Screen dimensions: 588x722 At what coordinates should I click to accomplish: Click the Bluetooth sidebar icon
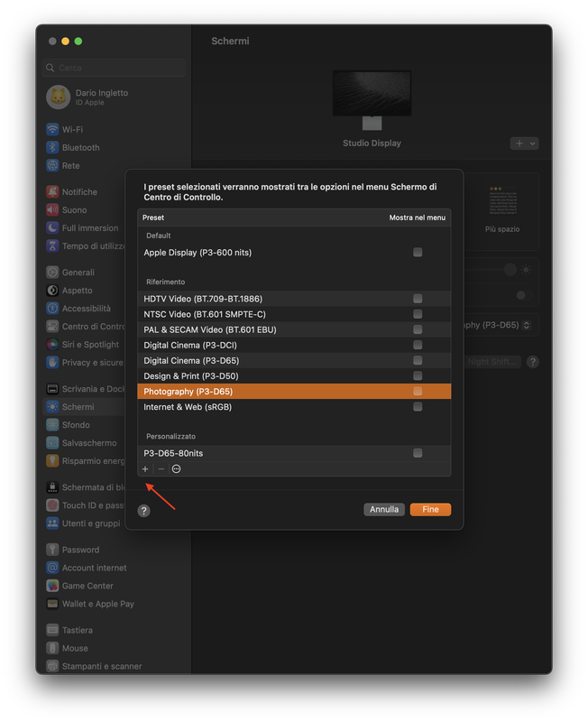(52, 147)
